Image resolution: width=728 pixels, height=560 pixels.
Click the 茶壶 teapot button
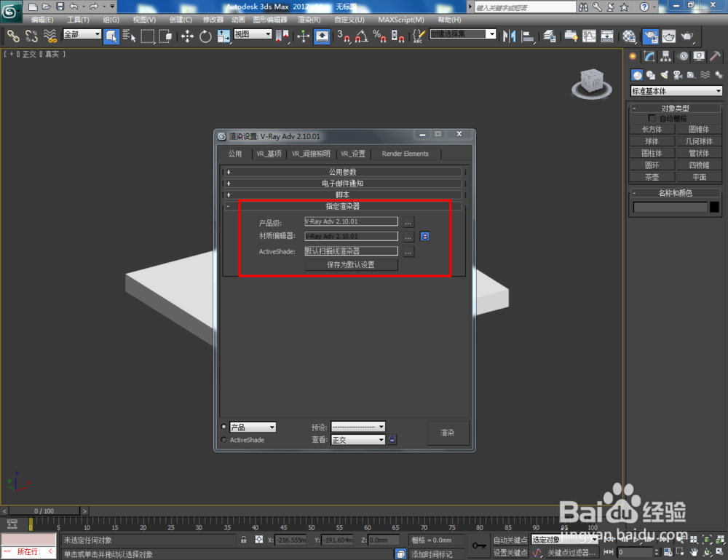coord(652,177)
